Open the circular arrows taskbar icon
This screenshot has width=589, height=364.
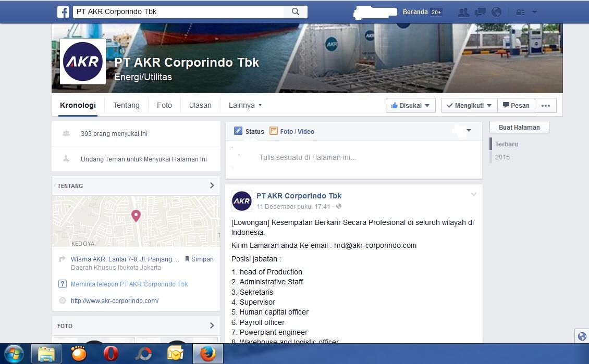[143, 354]
